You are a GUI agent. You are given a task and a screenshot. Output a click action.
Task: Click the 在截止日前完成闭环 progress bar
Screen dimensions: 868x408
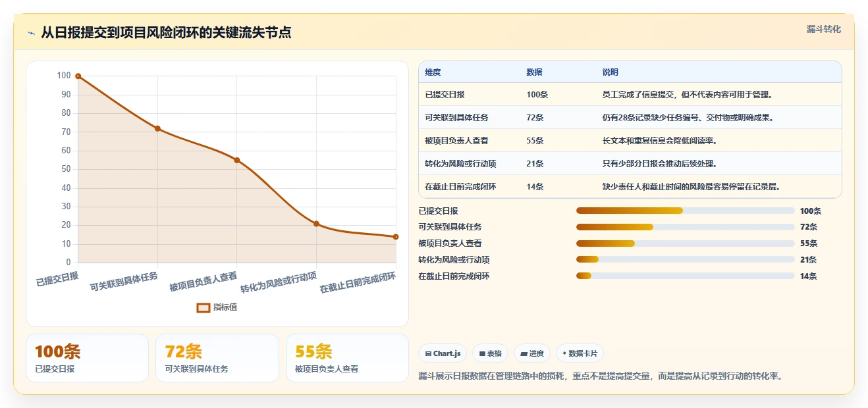pyautogui.click(x=685, y=276)
